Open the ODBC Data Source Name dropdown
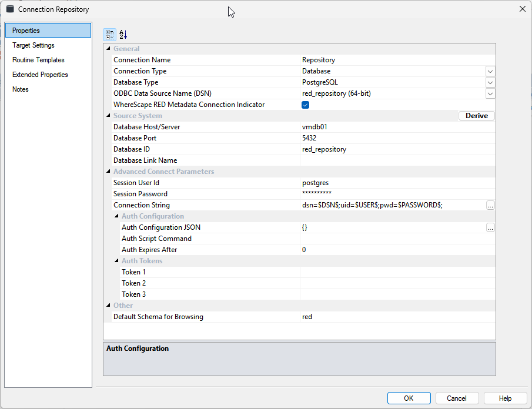Screen dimensions: 532x409 pyautogui.click(x=490, y=93)
